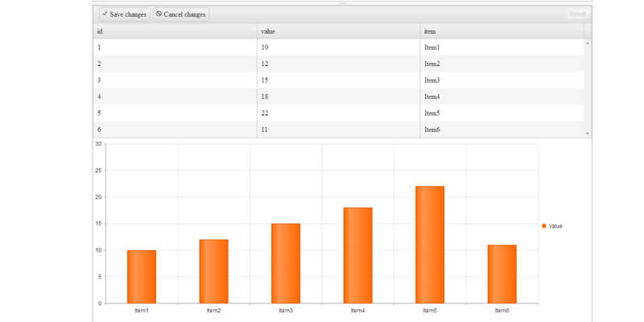Select the value cell containing 10
The width and height of the screenshot is (644, 322).
[338, 47]
